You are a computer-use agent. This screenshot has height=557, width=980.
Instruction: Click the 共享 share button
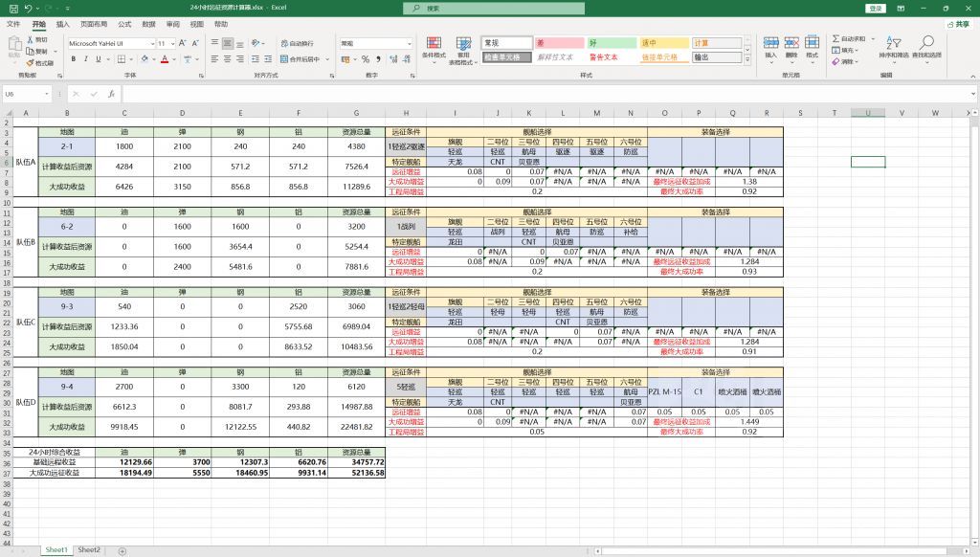[960, 24]
